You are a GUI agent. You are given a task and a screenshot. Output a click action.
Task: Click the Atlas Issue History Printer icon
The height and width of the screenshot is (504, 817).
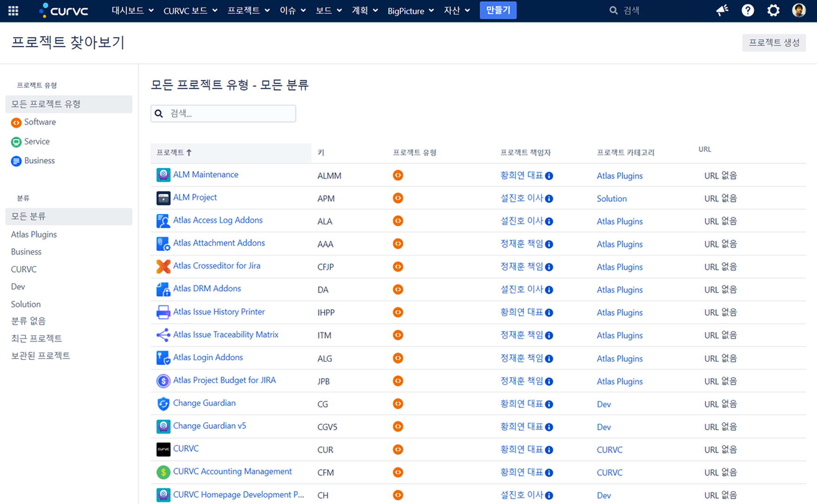[x=163, y=312]
